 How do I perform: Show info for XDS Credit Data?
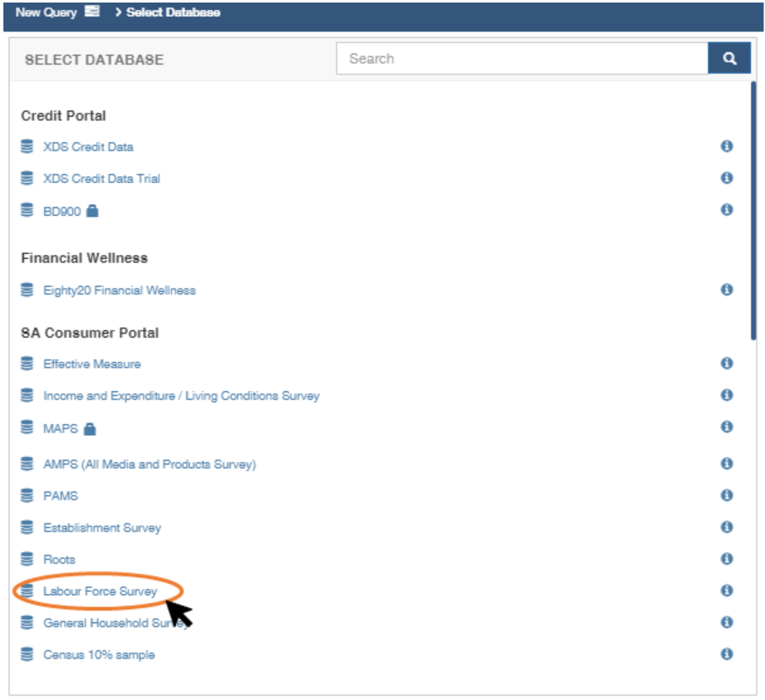tap(727, 146)
